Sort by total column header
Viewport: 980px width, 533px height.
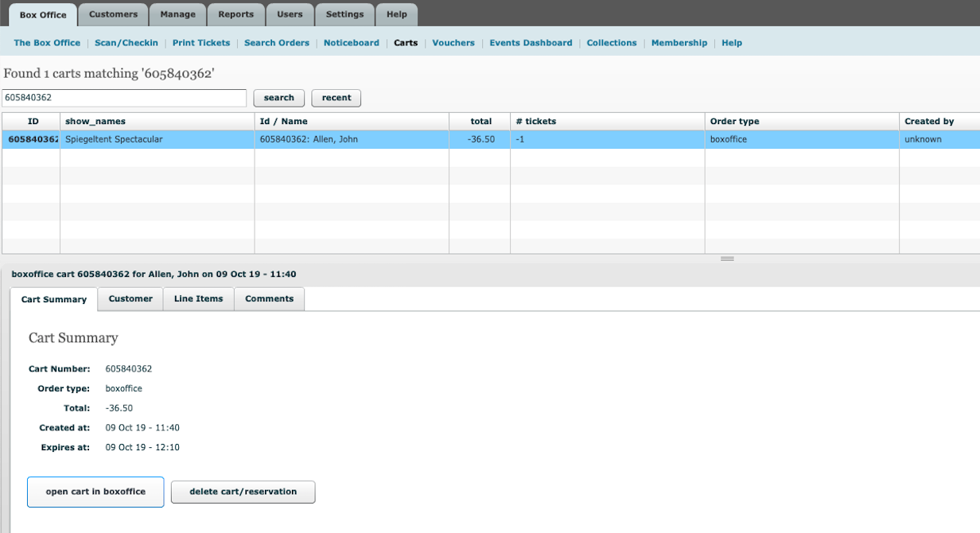[480, 122]
